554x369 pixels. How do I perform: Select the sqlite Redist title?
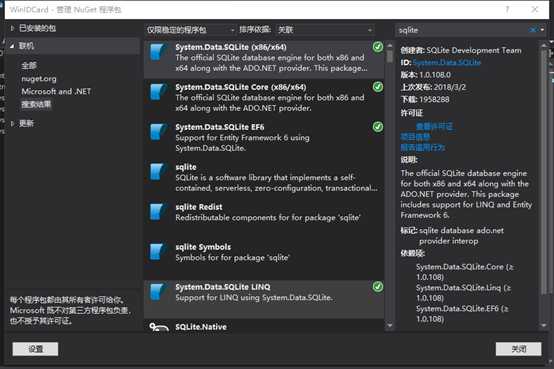pos(199,207)
